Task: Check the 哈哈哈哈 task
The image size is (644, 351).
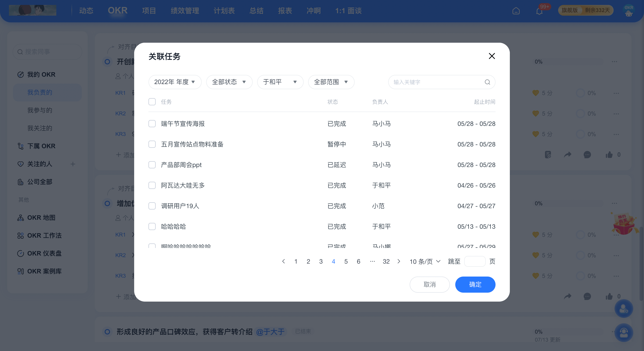Action: point(152,226)
